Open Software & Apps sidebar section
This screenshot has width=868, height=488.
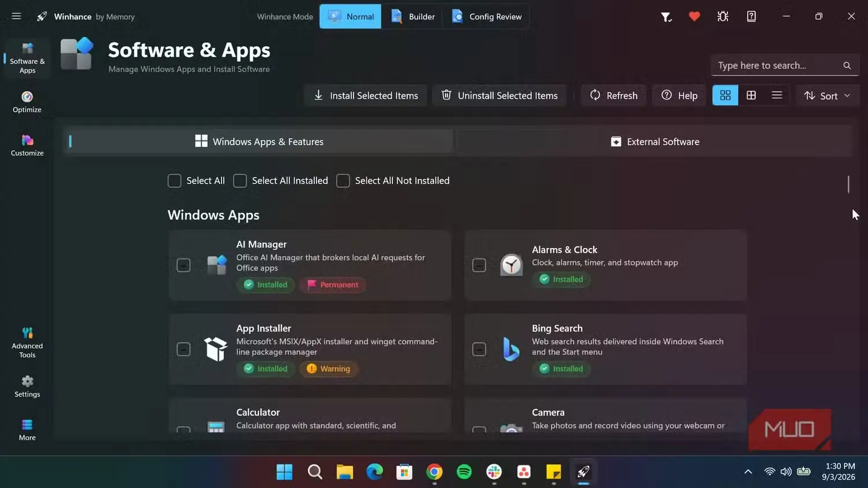pos(27,58)
